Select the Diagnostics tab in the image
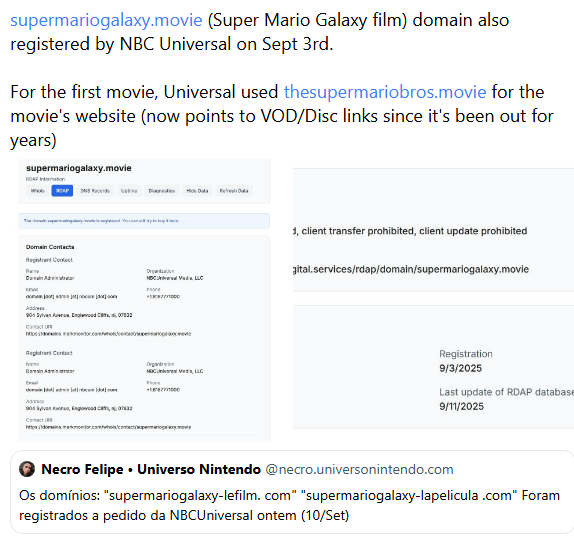Viewport: 574px width, 537px height. [x=161, y=191]
